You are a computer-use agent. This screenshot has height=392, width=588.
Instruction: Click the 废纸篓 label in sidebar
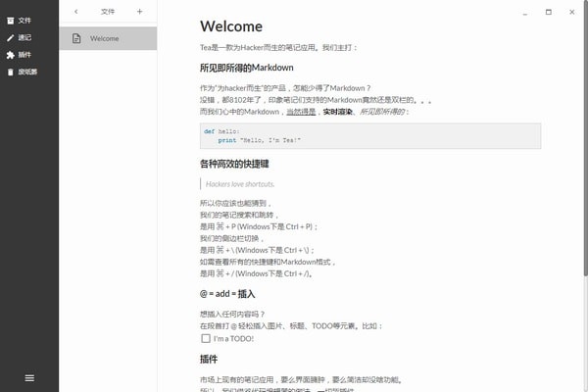[27, 72]
